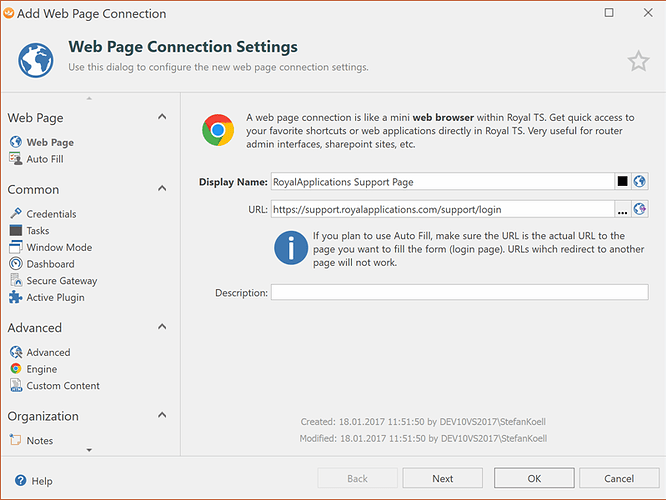666x500 pixels.
Task: Click the URL browse ellipsis button
Action: [622, 210]
